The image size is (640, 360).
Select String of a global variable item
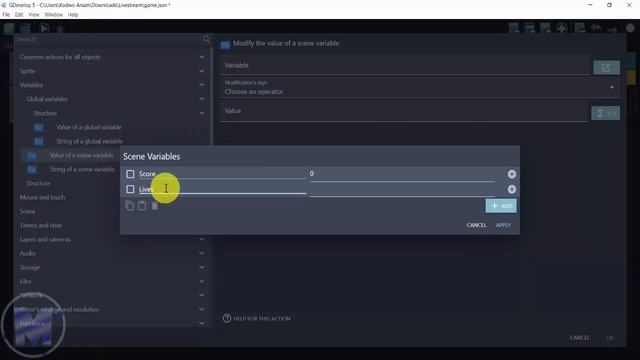coord(89,141)
